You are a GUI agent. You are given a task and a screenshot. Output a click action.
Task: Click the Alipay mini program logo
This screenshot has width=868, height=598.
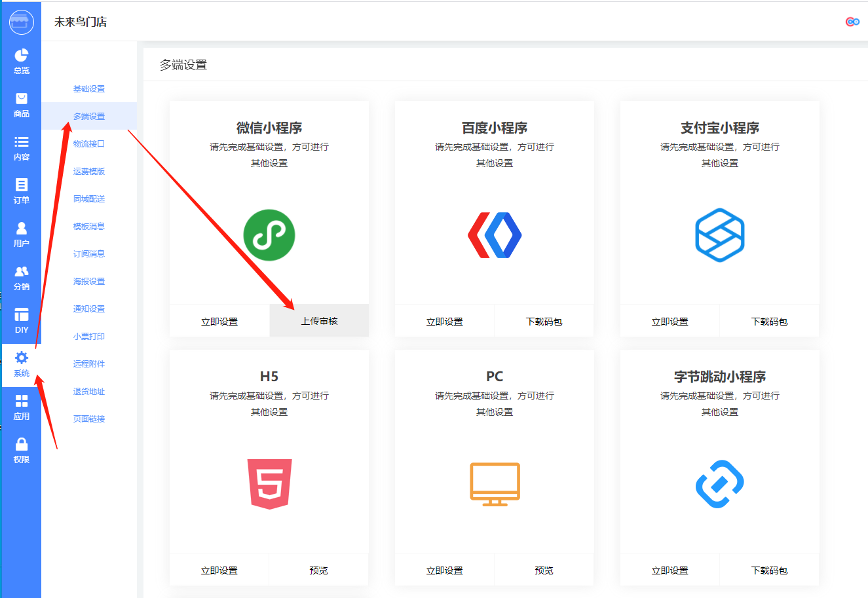coord(720,235)
